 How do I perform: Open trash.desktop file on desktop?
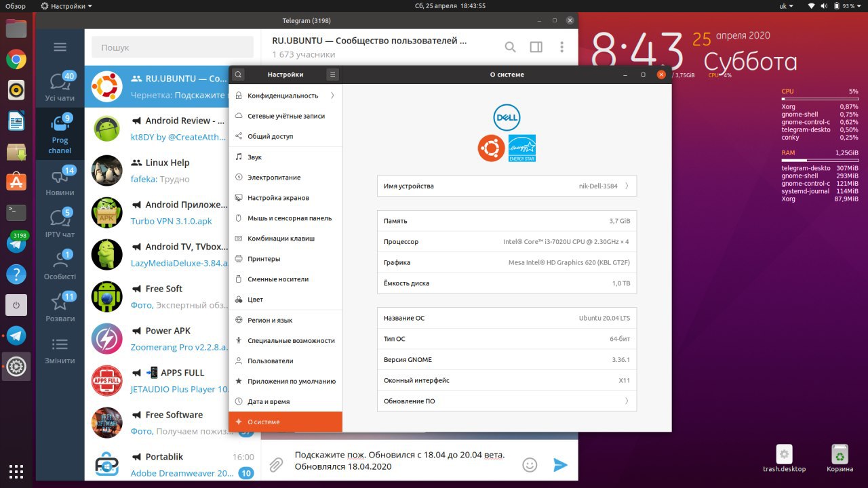pos(785,459)
